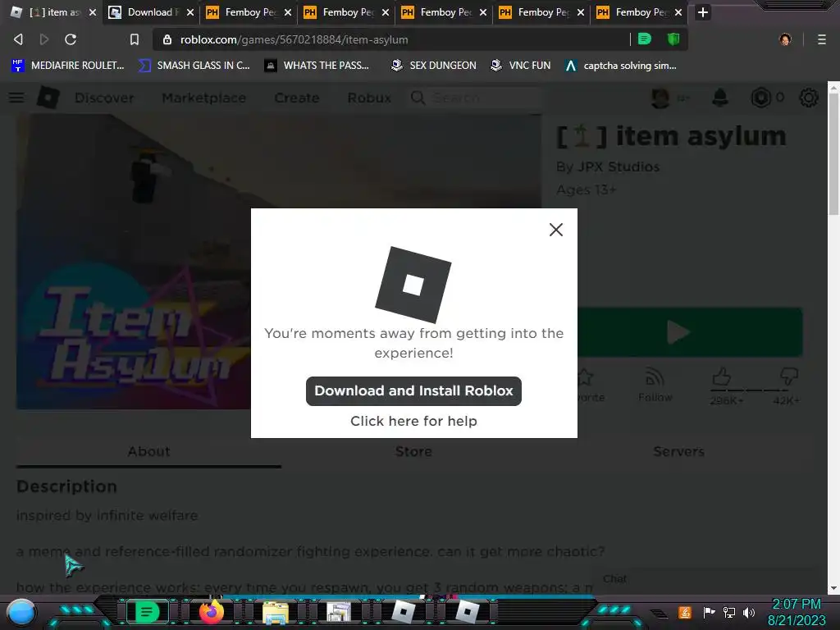Select the Servers tab
Viewport: 840px width, 630px height.
point(678,451)
